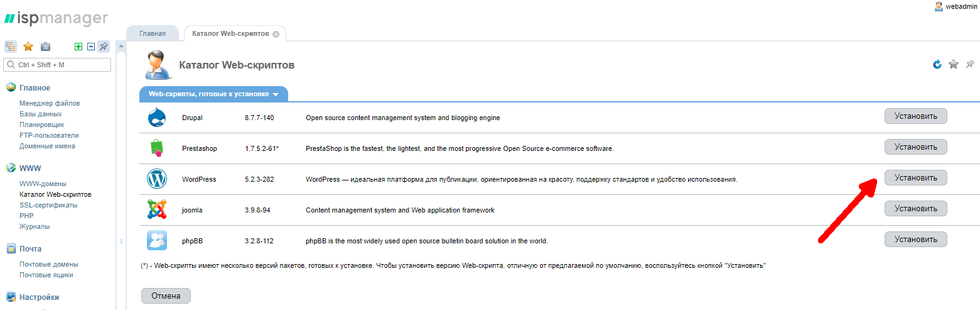Click the ispmanager logo
This screenshot has height=310, width=980.
(57, 19)
